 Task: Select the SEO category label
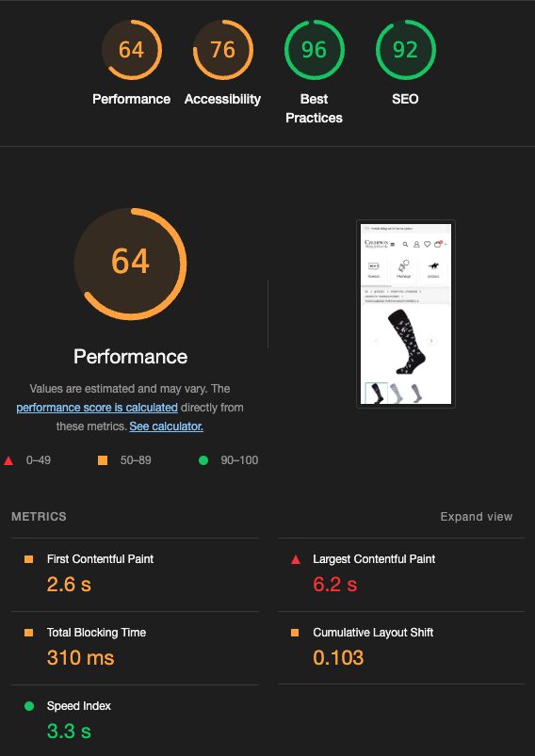coord(405,99)
